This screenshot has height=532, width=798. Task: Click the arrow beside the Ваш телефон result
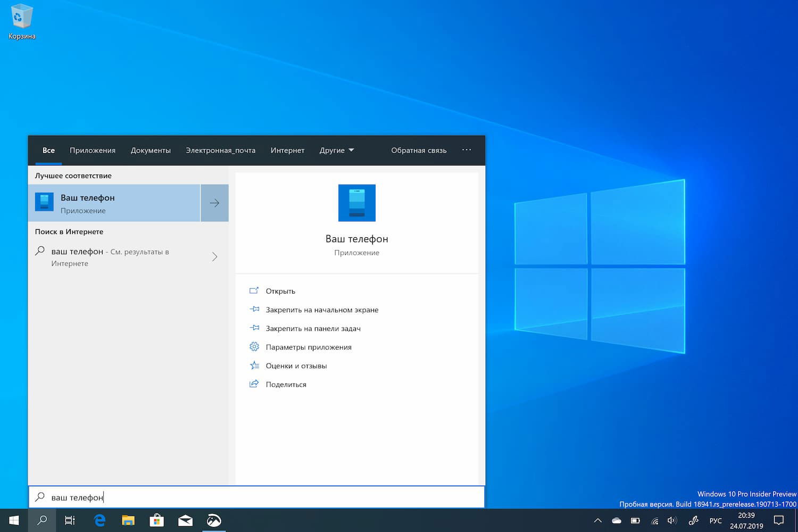point(214,203)
